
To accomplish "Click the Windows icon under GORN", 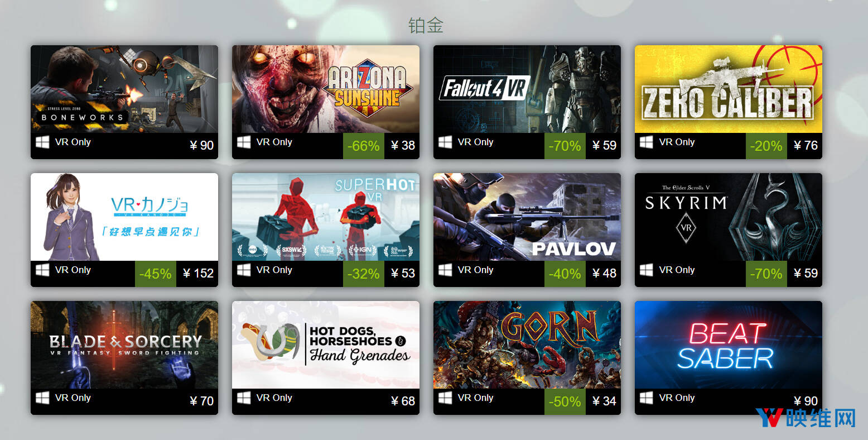I will pyautogui.click(x=445, y=398).
